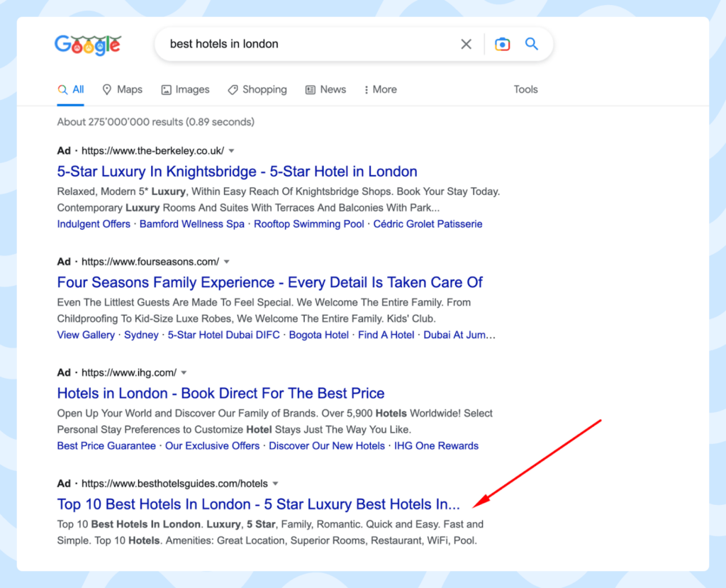
Task: Click the Google logo
Action: tap(88, 45)
